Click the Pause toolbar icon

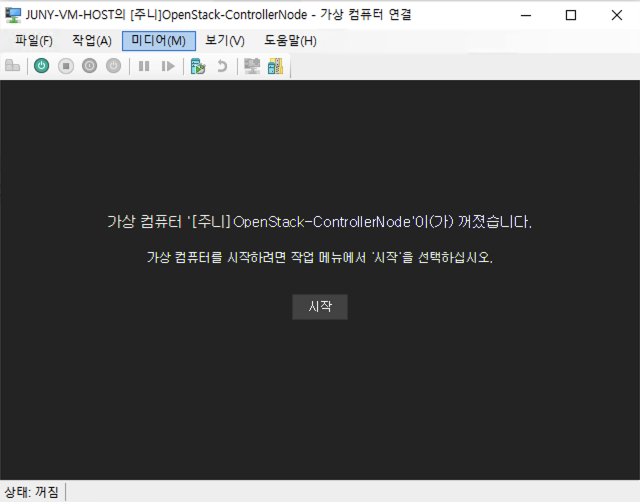(144, 66)
